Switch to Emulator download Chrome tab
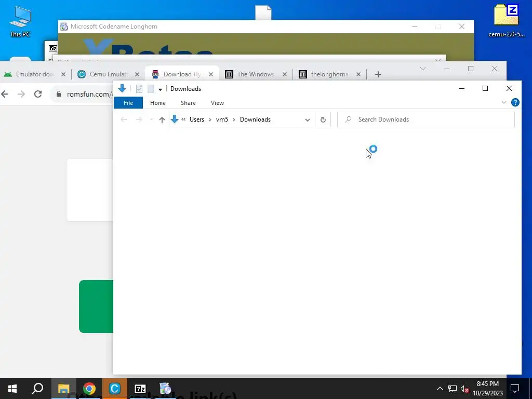 click(34, 74)
